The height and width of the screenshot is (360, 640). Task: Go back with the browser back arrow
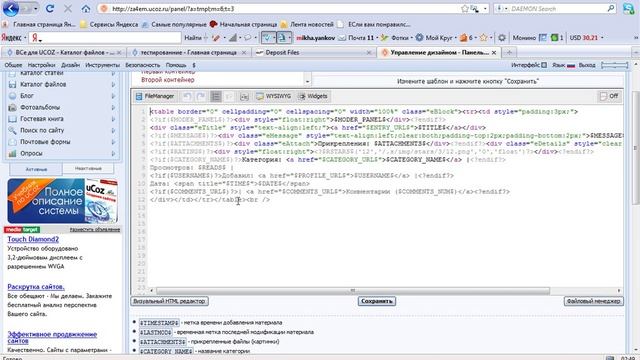pyautogui.click(x=10, y=8)
